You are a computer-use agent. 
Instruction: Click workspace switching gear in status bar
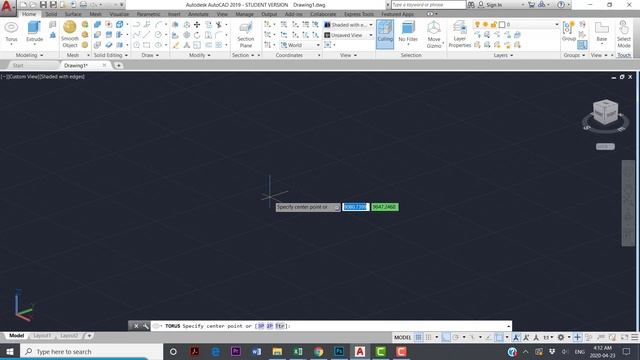(x=561, y=337)
